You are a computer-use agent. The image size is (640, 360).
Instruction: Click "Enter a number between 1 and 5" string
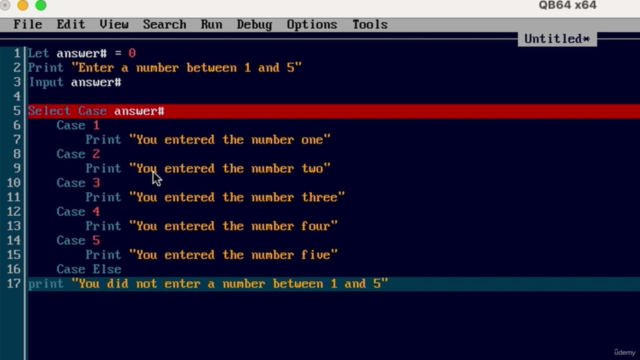(187, 68)
